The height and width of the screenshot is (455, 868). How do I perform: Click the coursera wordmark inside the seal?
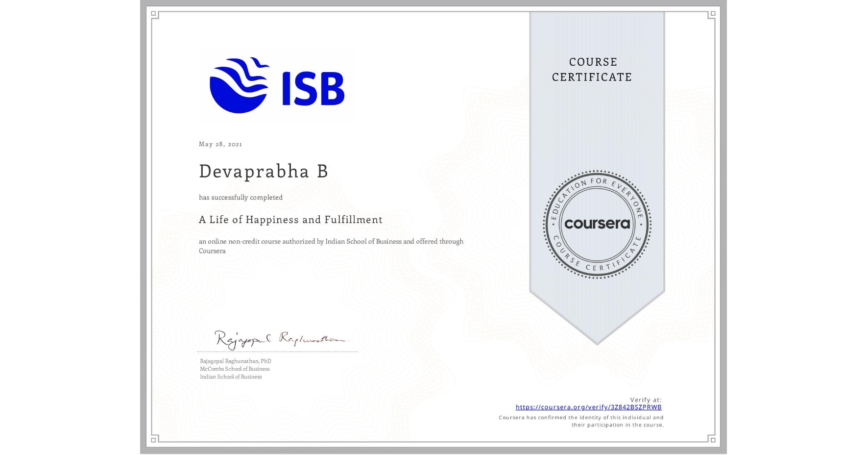pyautogui.click(x=597, y=224)
